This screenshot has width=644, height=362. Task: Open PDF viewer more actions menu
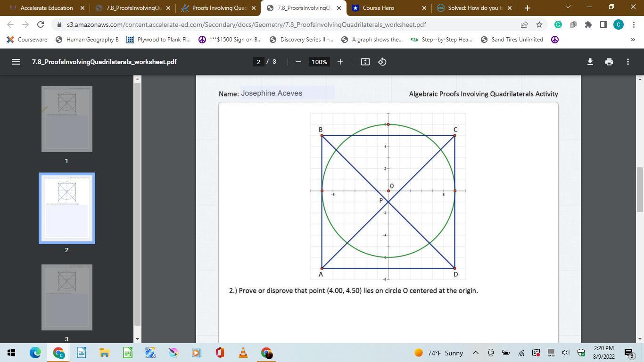tap(627, 62)
